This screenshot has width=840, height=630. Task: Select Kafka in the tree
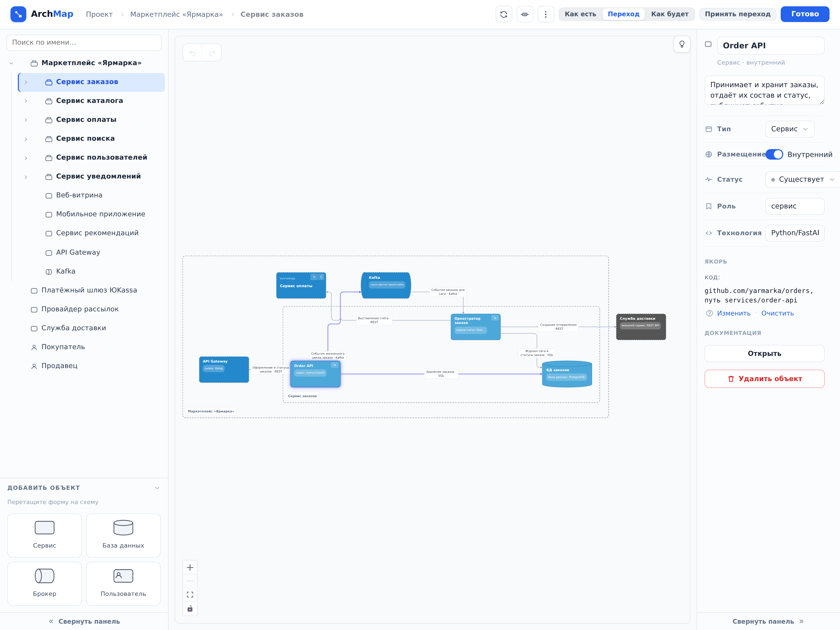pos(66,271)
